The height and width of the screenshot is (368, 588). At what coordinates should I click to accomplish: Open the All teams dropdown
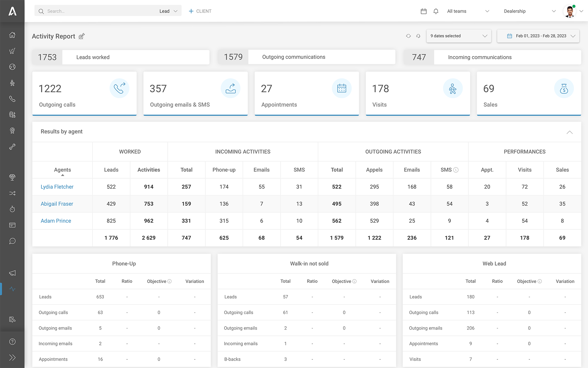[468, 11]
